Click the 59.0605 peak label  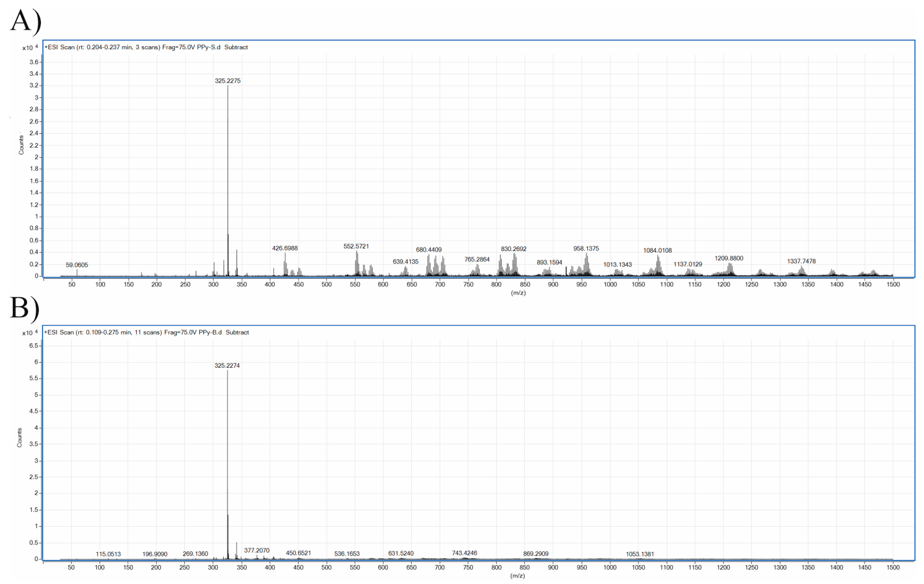77,265
